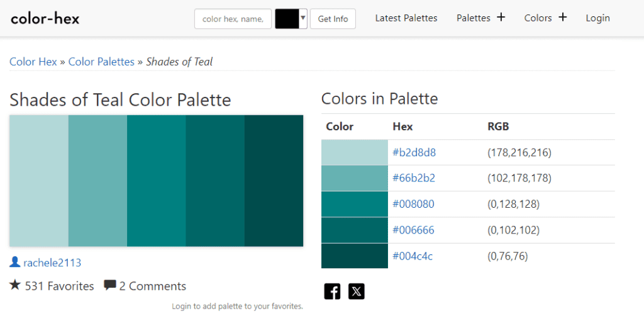
Task: Open the #008080 hex link
Action: click(x=413, y=204)
